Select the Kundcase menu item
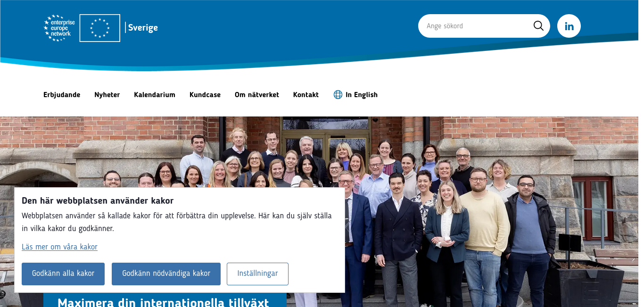Screen dimensions: 644x307 point(205,95)
